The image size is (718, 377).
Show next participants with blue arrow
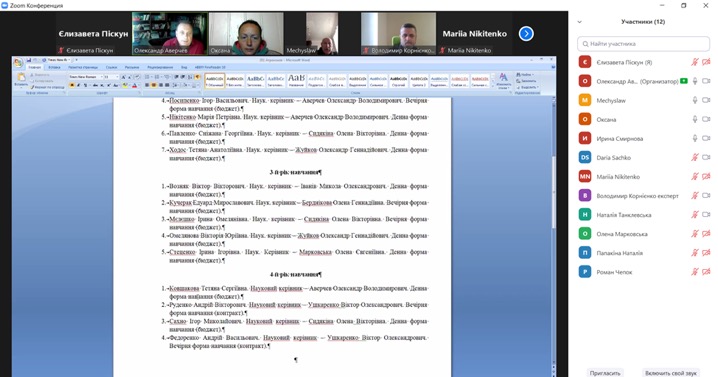click(x=526, y=33)
